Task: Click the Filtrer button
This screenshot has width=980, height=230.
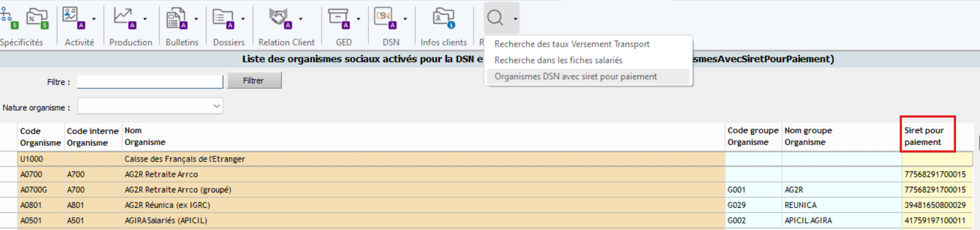Action: (x=254, y=81)
